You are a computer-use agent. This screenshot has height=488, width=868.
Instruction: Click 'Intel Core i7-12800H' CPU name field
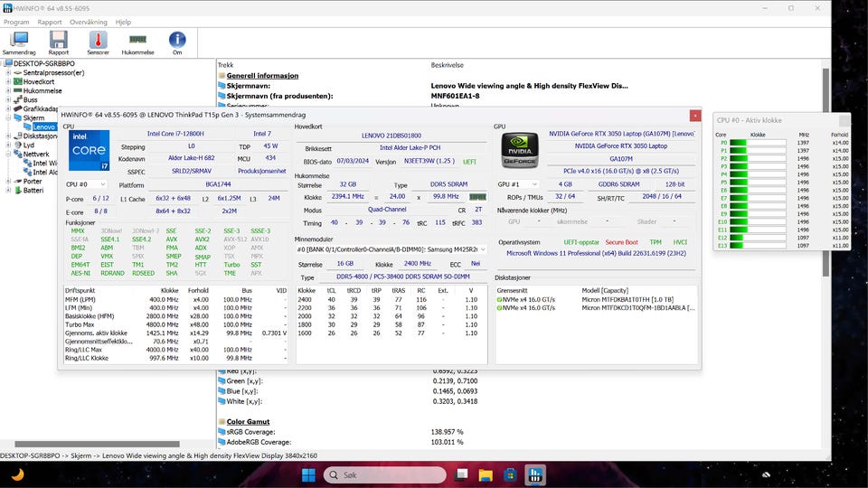point(175,134)
